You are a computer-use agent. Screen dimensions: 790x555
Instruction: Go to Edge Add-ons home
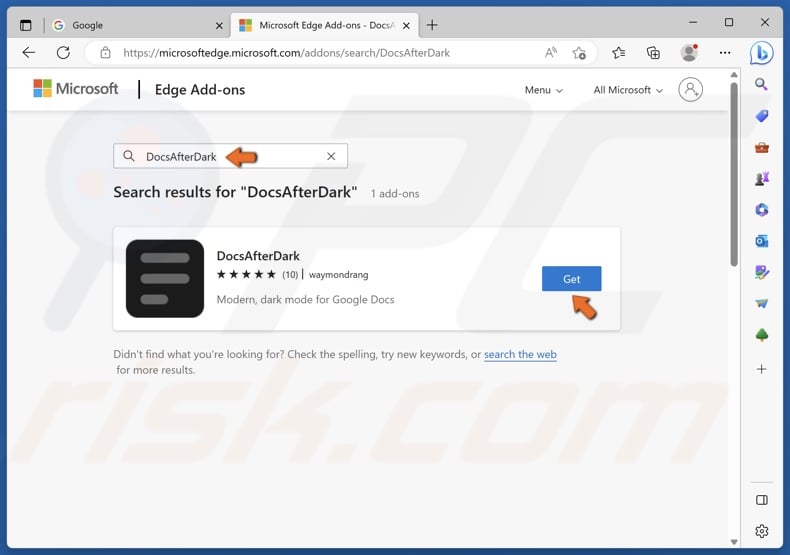[200, 90]
